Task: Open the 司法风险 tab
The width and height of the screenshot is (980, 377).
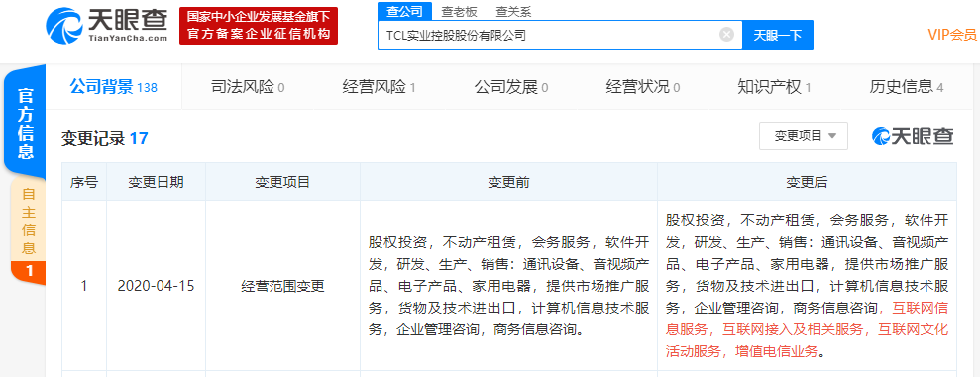Action: click(248, 87)
